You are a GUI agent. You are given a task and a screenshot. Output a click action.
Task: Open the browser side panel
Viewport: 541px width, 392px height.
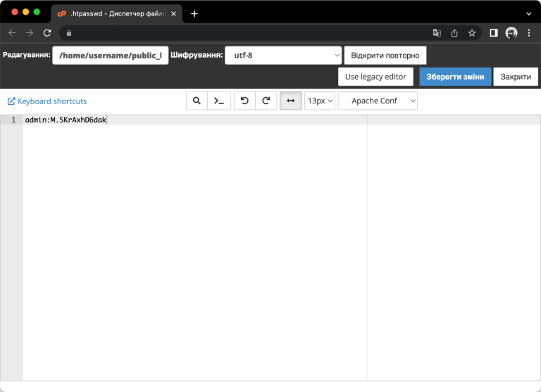click(494, 33)
